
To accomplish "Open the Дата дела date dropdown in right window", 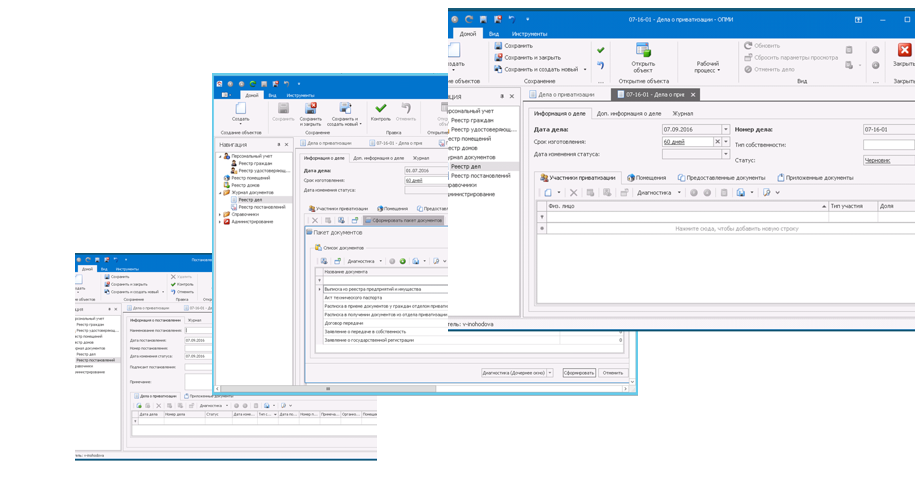I will pos(725,129).
